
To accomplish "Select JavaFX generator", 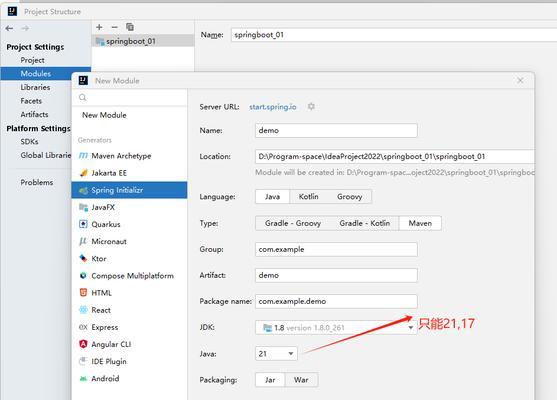I will [129, 207].
